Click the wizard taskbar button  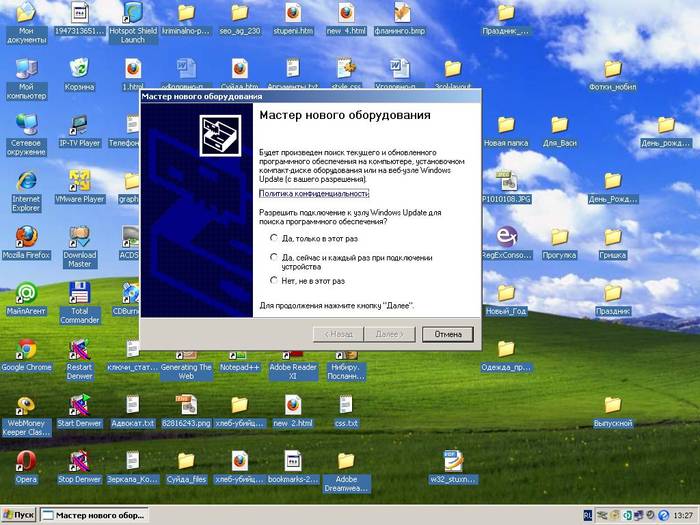[94, 515]
